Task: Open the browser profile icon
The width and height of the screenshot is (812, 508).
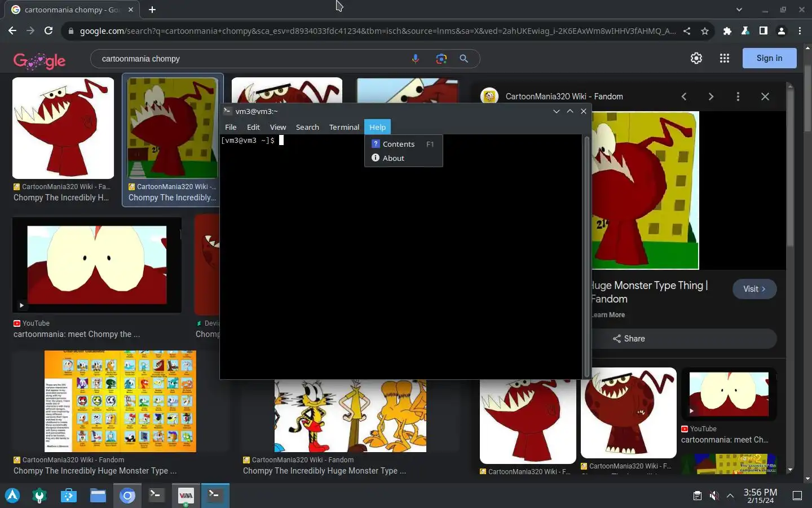Action: (x=782, y=31)
